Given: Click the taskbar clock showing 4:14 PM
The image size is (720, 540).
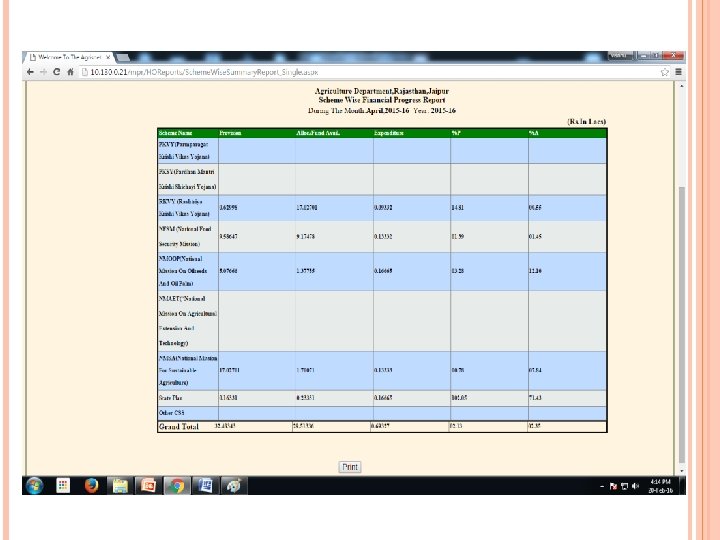Looking at the screenshot, I should pyautogui.click(x=661, y=486).
